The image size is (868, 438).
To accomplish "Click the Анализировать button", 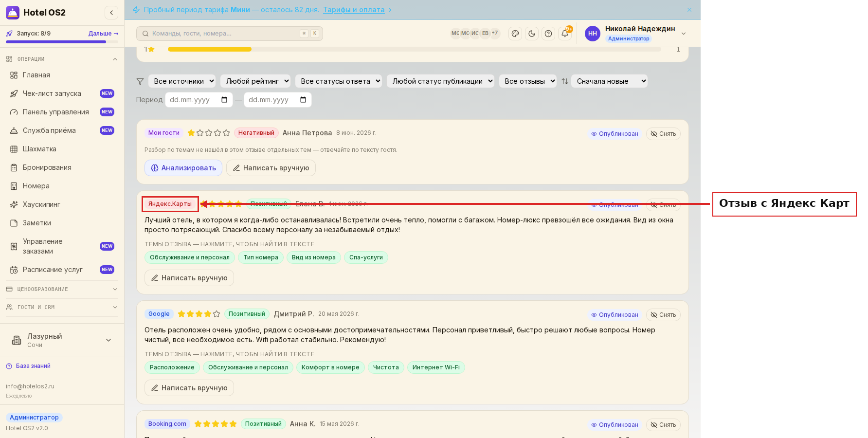I will click(x=183, y=168).
